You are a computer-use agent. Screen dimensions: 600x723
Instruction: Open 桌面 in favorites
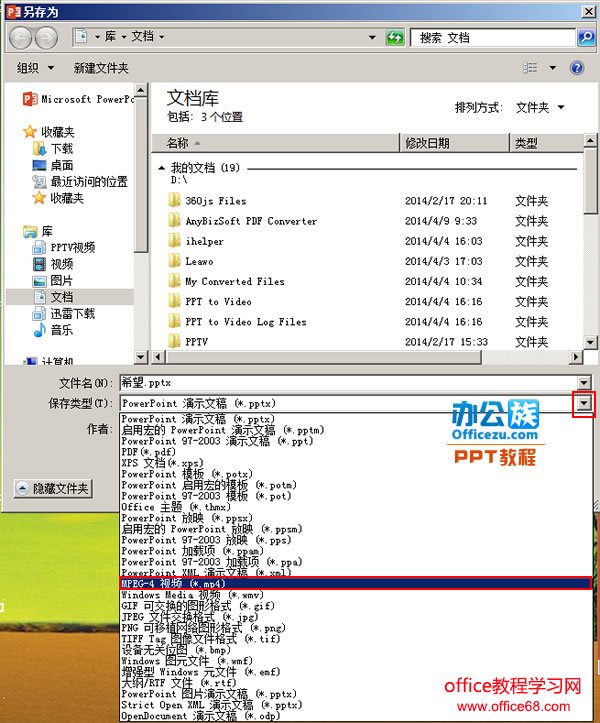[53, 165]
